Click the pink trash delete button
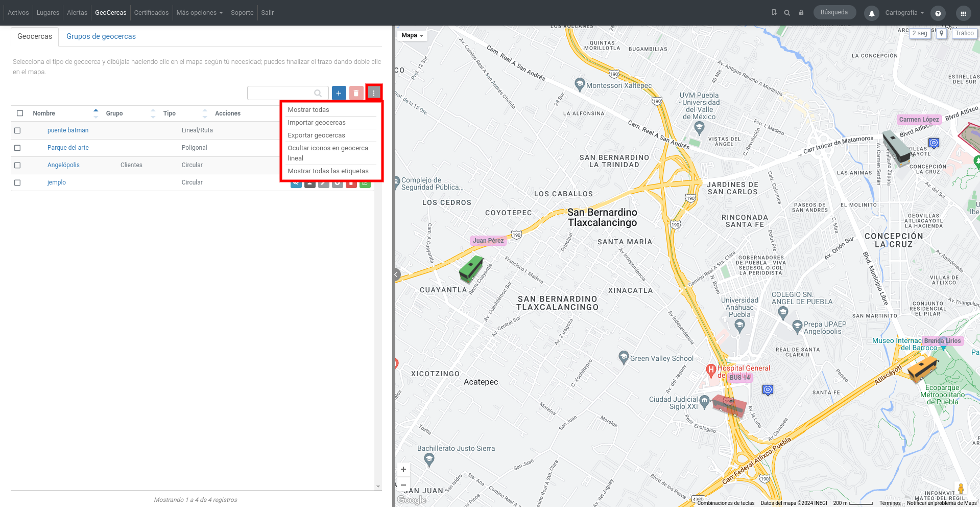The image size is (980, 507). coord(356,93)
